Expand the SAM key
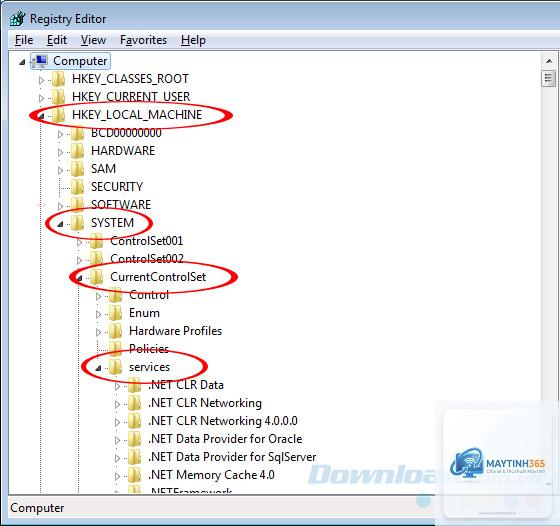 point(60,170)
